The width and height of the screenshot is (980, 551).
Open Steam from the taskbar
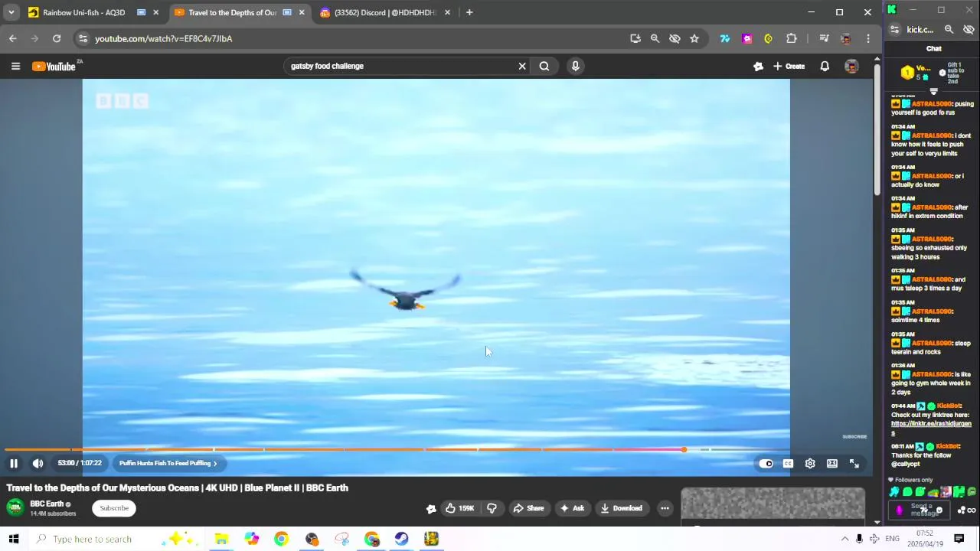(401, 539)
